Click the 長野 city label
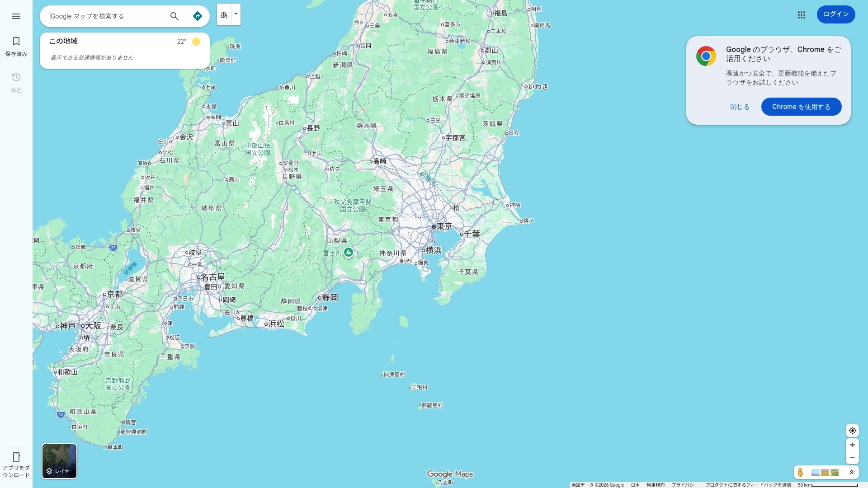868x488 pixels. [x=313, y=128]
